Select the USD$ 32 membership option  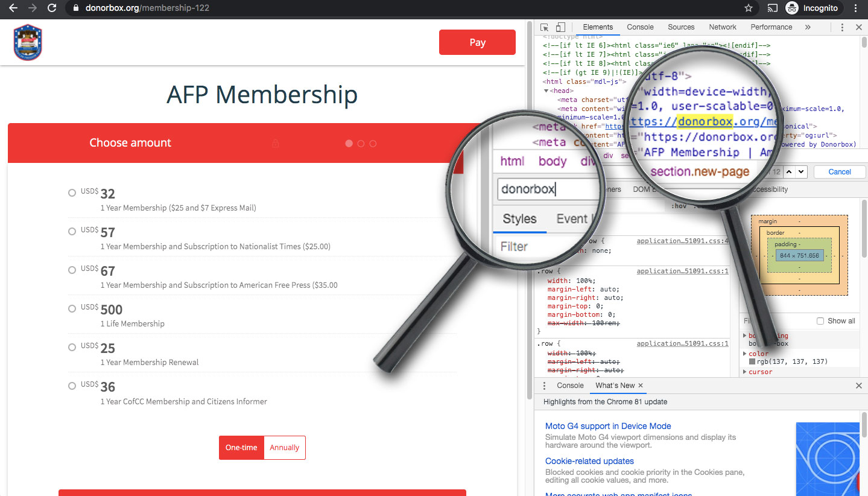pyautogui.click(x=72, y=192)
